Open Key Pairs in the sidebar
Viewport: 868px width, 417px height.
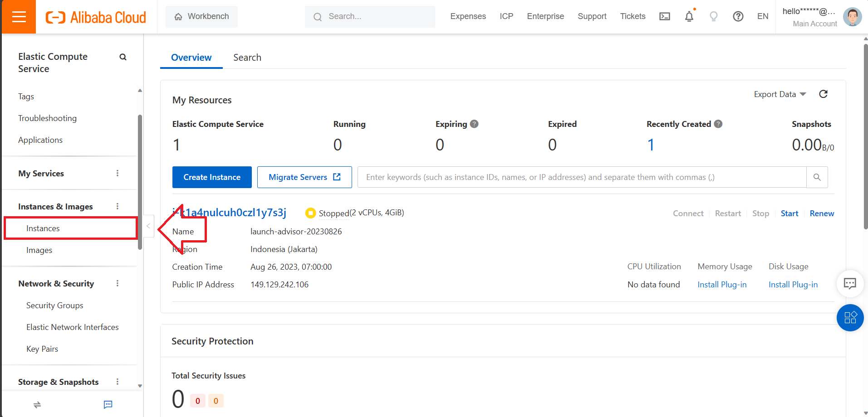click(x=42, y=349)
